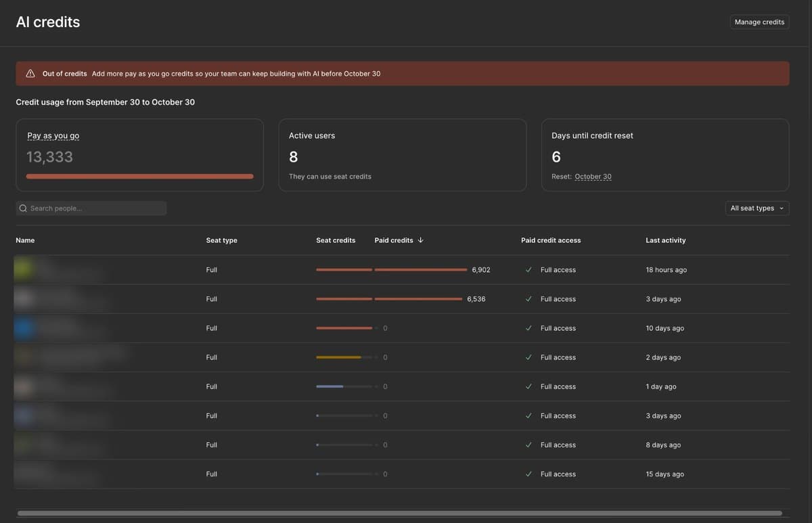Click the 6,902 paid credits bar

pyautogui.click(x=421, y=270)
